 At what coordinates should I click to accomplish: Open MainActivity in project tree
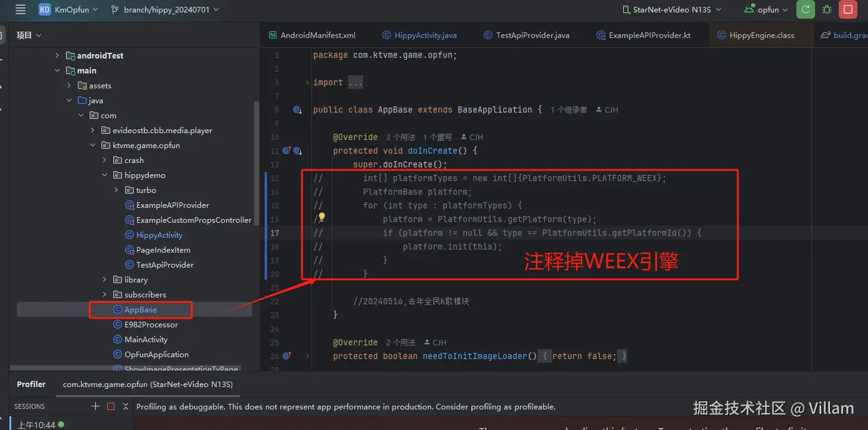tap(140, 339)
